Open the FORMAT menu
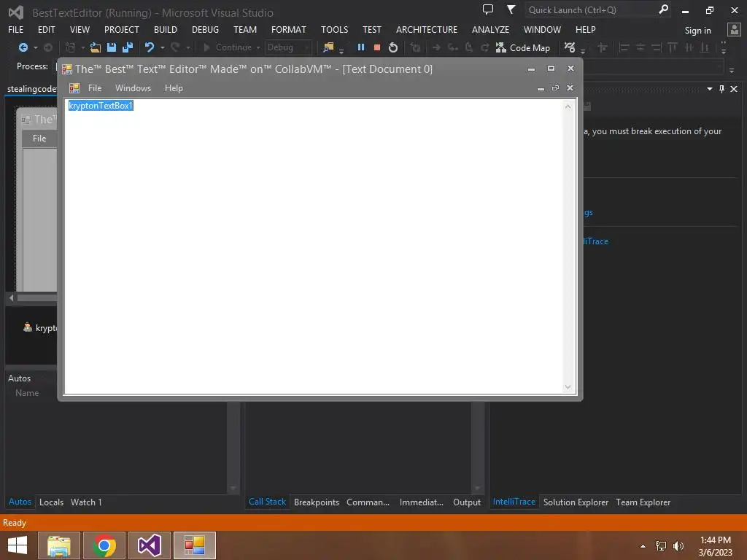This screenshot has height=560, width=747. (x=289, y=29)
